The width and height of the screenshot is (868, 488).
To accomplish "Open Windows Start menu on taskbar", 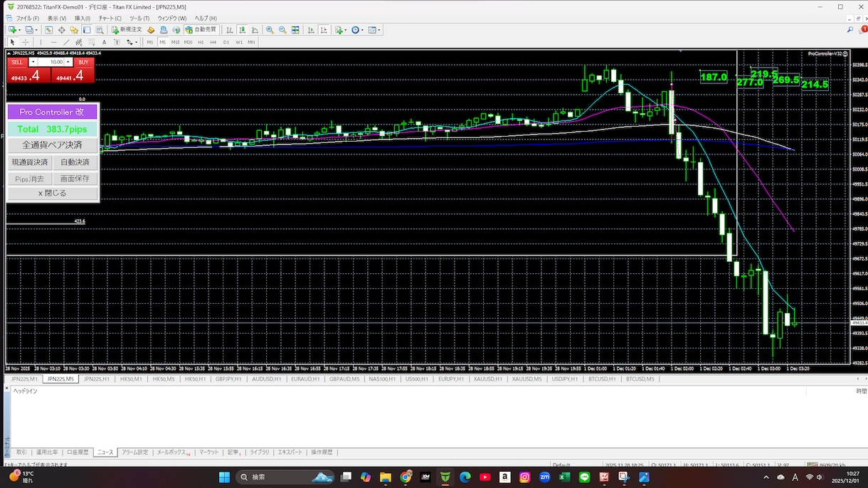I will pos(224,477).
